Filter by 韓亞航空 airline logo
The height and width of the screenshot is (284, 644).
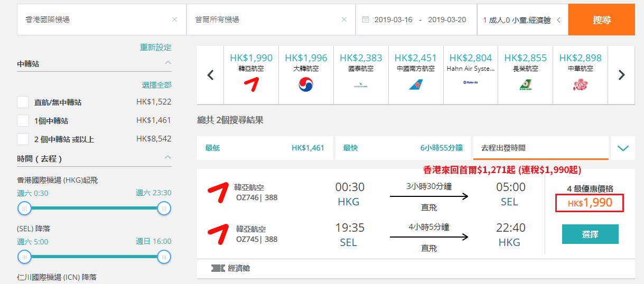(251, 84)
